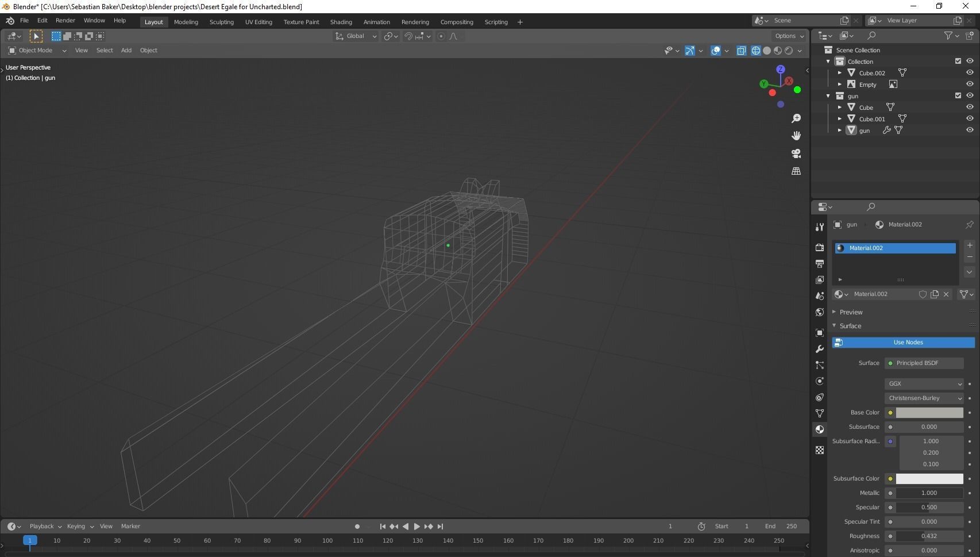Open the Object Constraints properties tab

(x=820, y=397)
